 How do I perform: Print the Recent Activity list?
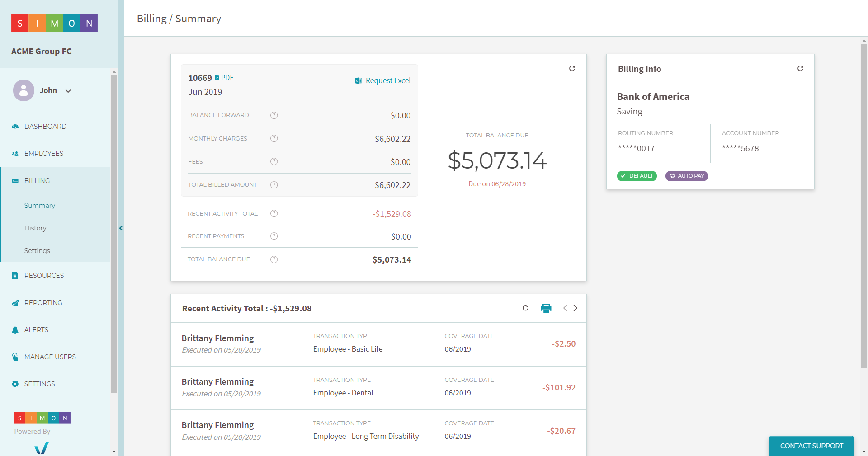coord(546,308)
